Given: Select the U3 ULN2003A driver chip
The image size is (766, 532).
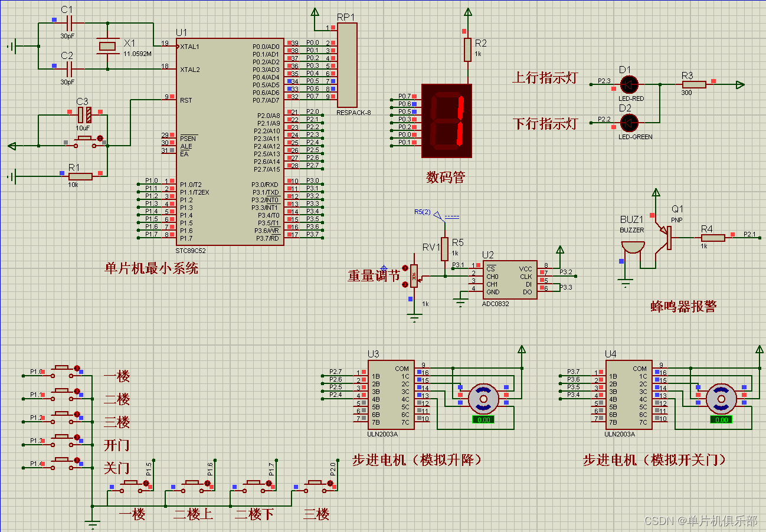Looking at the screenshot, I should [390, 395].
